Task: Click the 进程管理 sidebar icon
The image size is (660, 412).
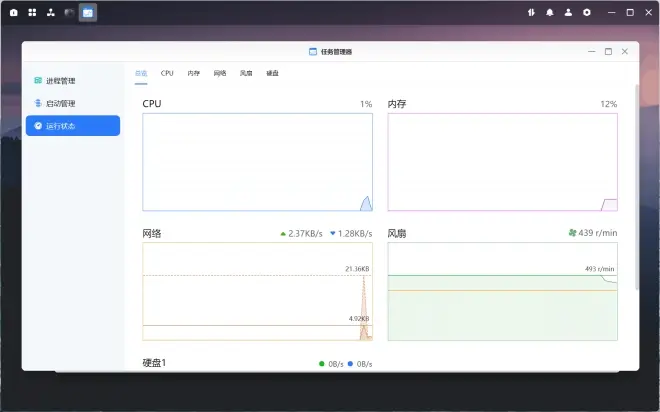Action: coord(38,80)
